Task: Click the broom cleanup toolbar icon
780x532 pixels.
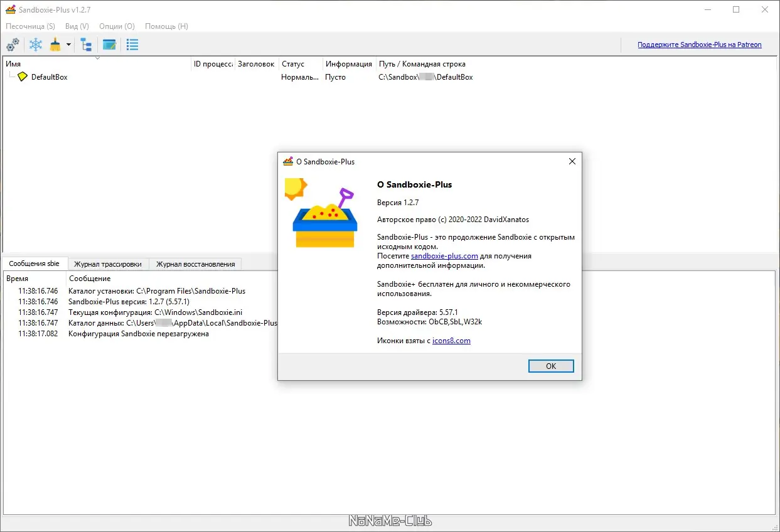Action: [55, 45]
